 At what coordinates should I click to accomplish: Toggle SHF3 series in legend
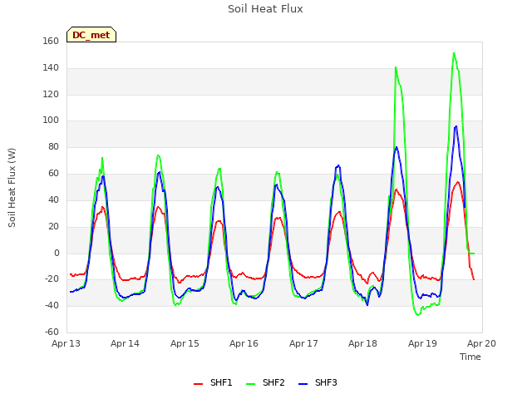coord(318,382)
